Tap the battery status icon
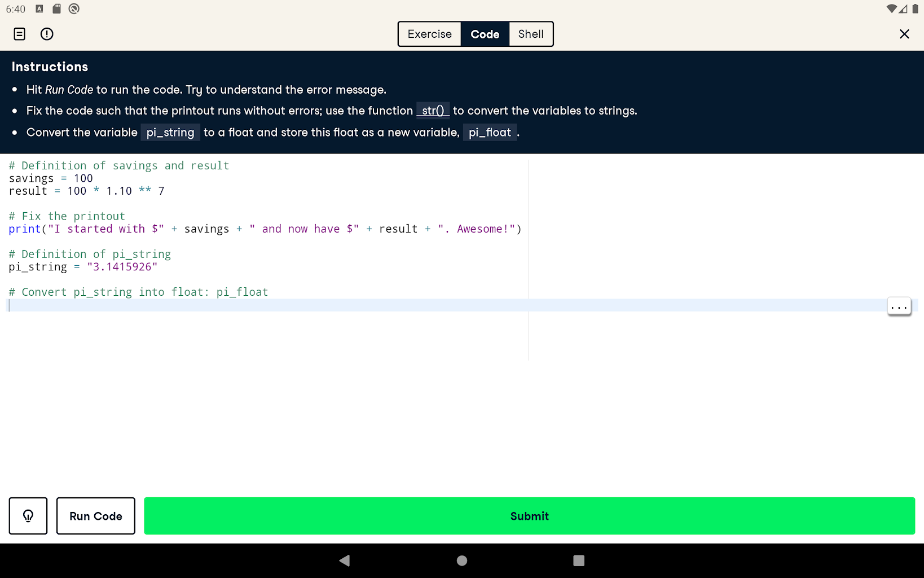This screenshot has width=924, height=578. [x=915, y=8]
